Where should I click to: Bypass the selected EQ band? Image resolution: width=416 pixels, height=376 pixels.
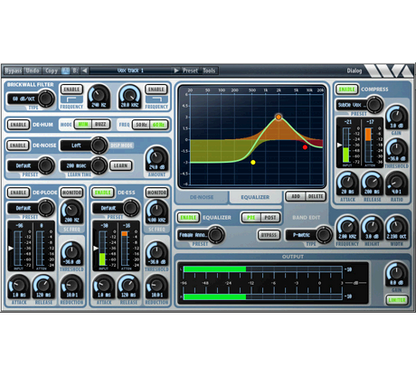click(x=269, y=235)
